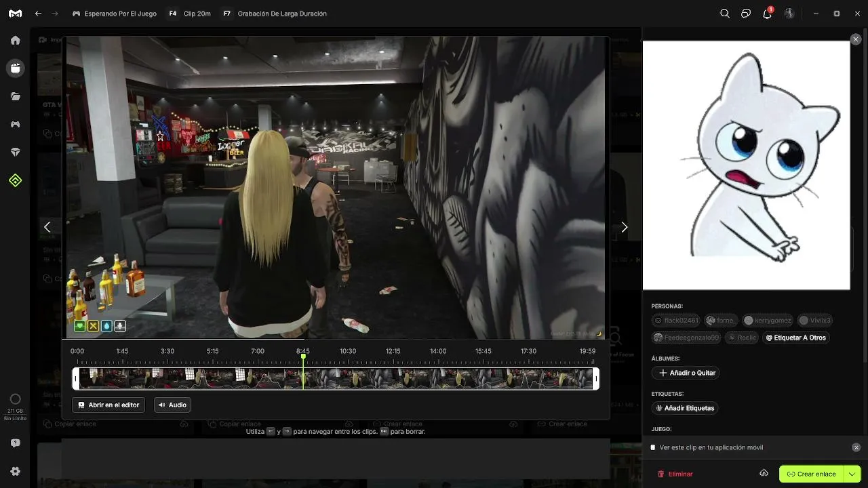This screenshot has height=488, width=868.
Task: Click the cartoon cat thumbnail image
Action: pos(746,165)
